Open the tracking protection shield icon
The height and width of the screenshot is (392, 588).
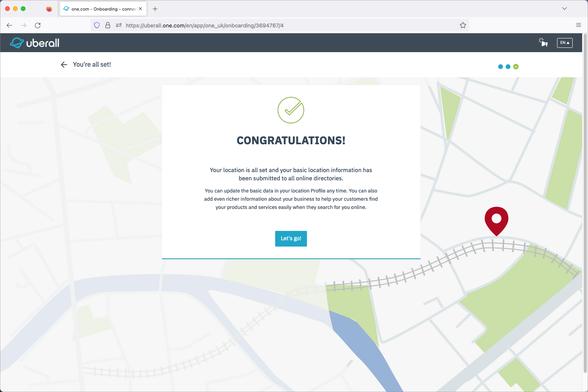97,25
